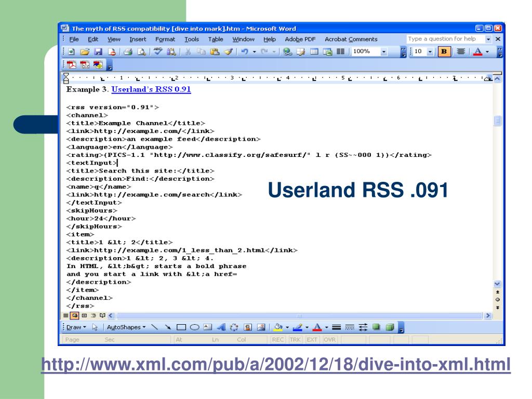Expand the Fill Color dropdown arrow
532x399 pixels.
[287, 327]
